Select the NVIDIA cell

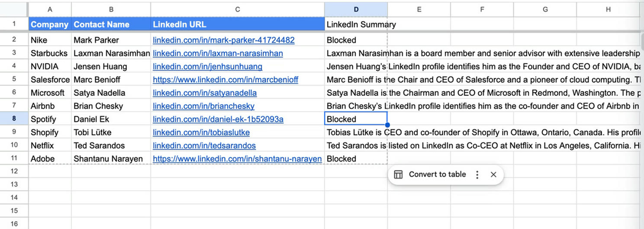coord(50,66)
